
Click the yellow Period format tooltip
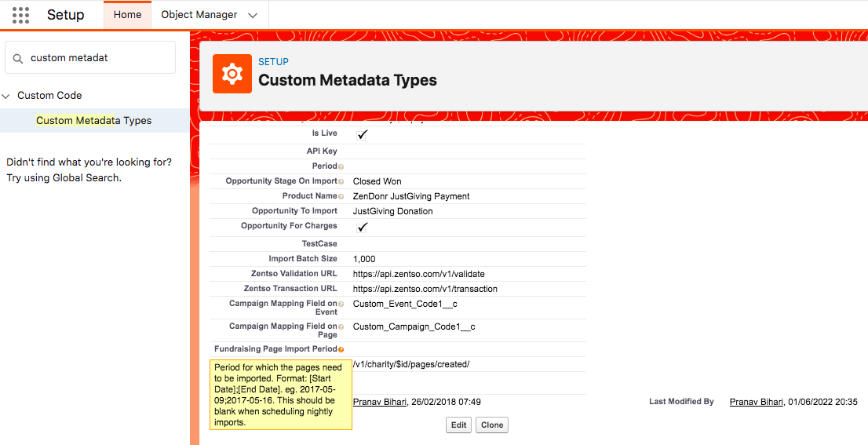[281, 395]
